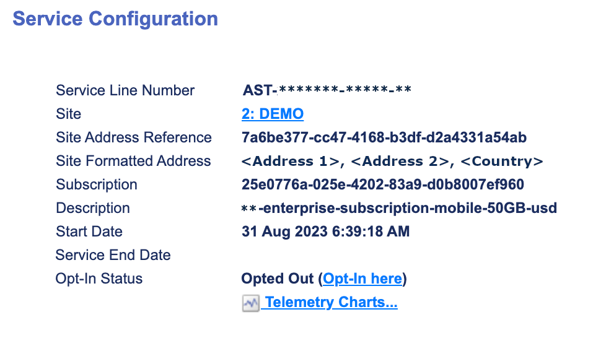Viewport: 606px width, 364px height.
Task: Open the '2: DEMO' site link
Action: (273, 114)
